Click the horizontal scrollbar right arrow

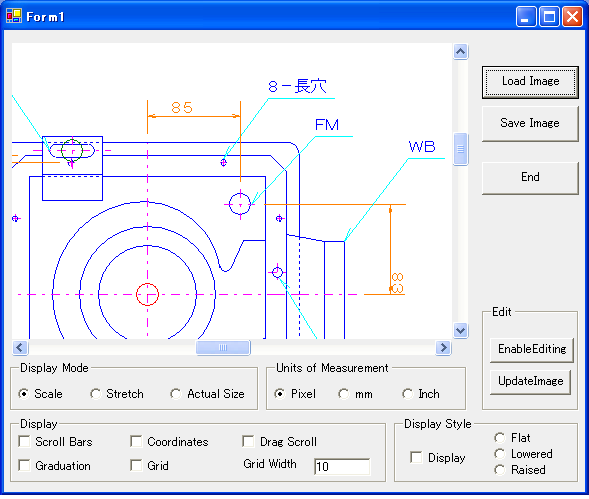pyautogui.click(x=443, y=348)
